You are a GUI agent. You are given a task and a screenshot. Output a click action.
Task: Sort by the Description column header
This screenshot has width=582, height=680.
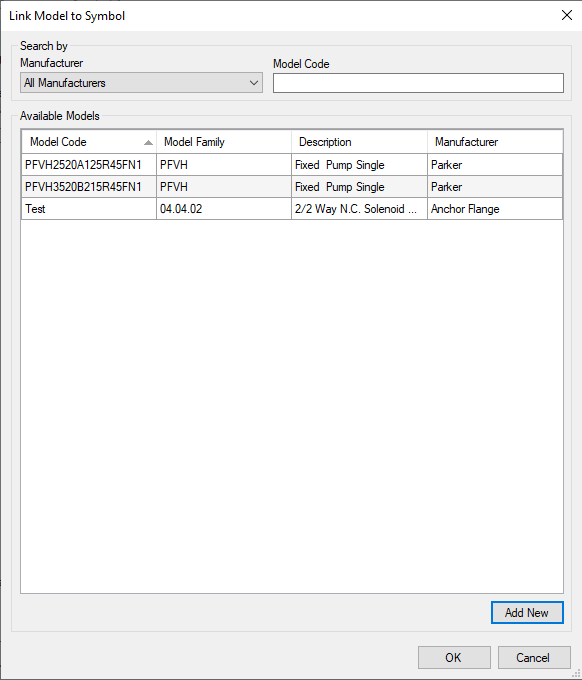(x=359, y=142)
